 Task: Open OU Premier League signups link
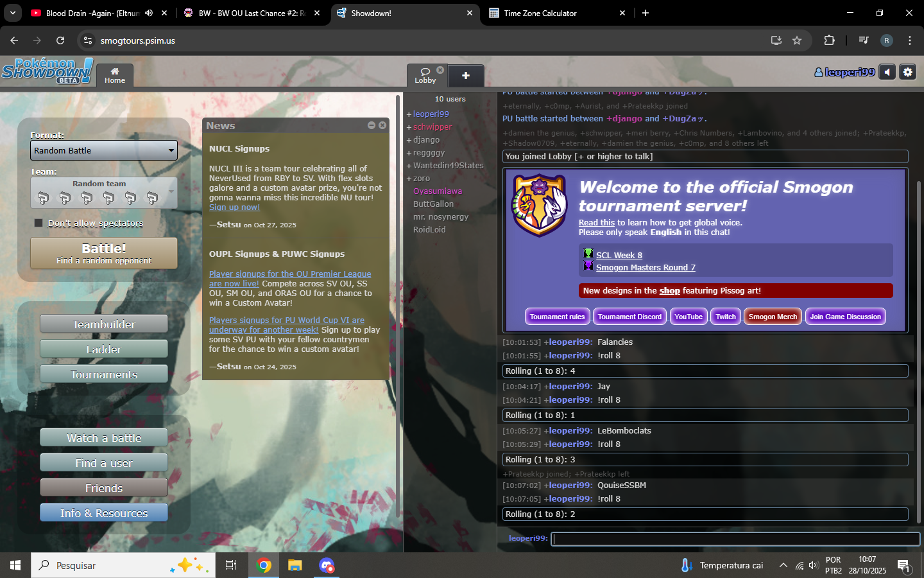tap(290, 279)
